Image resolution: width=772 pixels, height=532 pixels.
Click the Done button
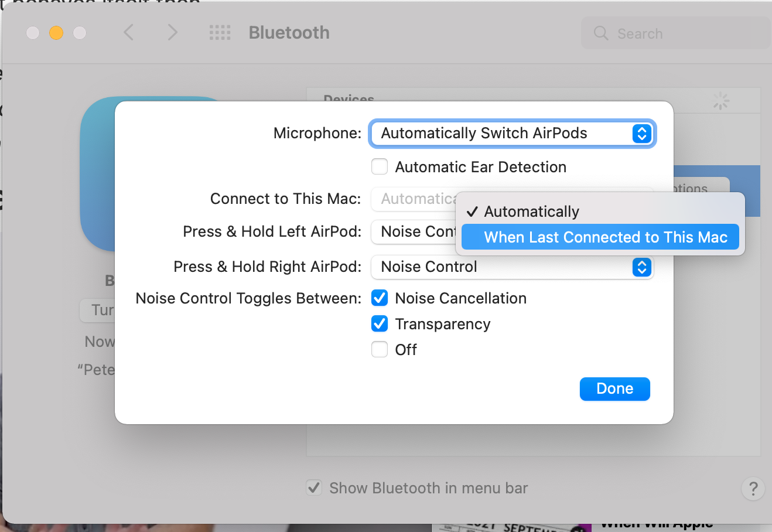coord(615,389)
